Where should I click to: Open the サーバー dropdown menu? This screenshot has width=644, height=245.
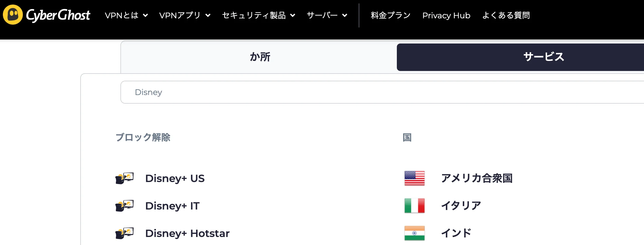[327, 15]
